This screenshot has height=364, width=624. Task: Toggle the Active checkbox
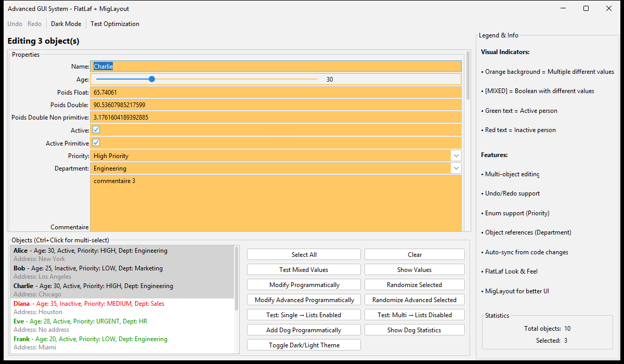coord(96,130)
